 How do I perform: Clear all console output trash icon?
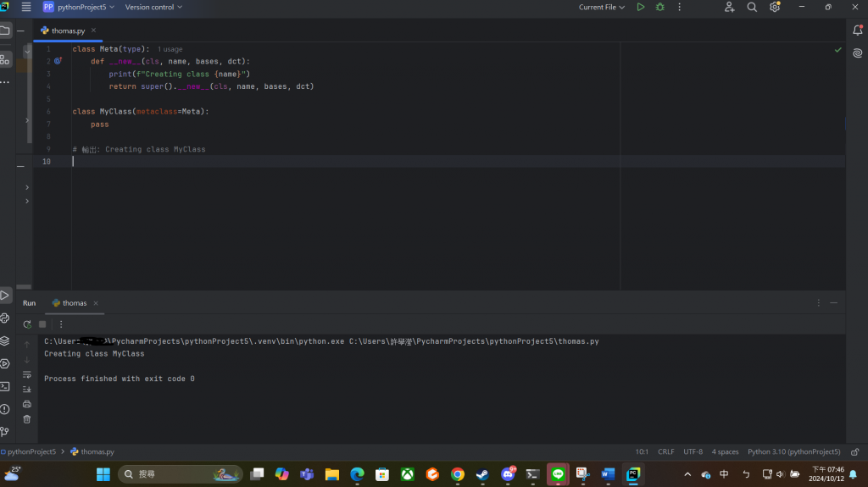point(26,419)
